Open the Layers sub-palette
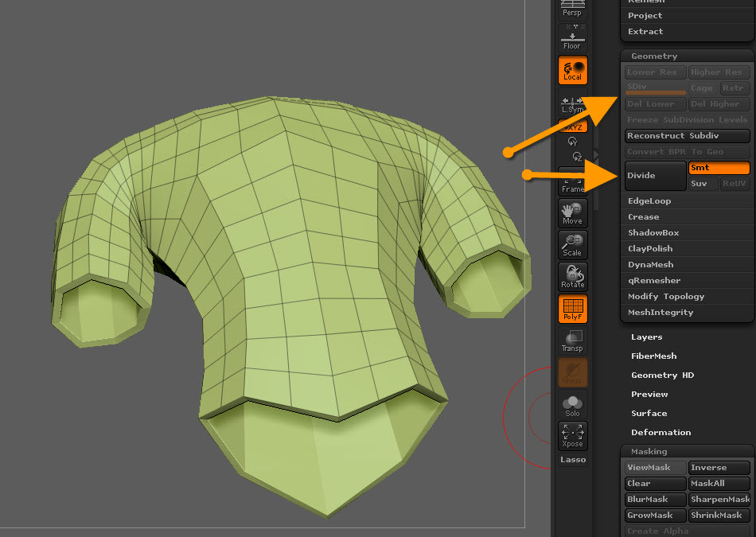This screenshot has height=537, width=756. tap(646, 337)
